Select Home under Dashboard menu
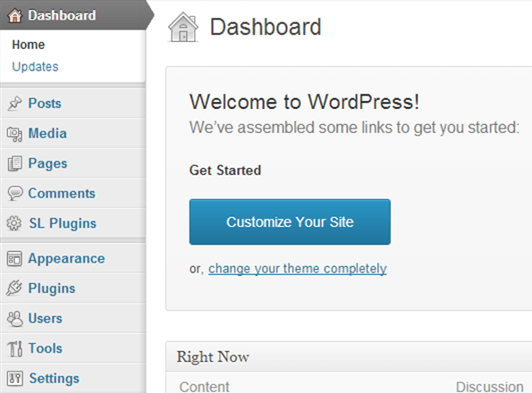532x393 pixels. 29,45
